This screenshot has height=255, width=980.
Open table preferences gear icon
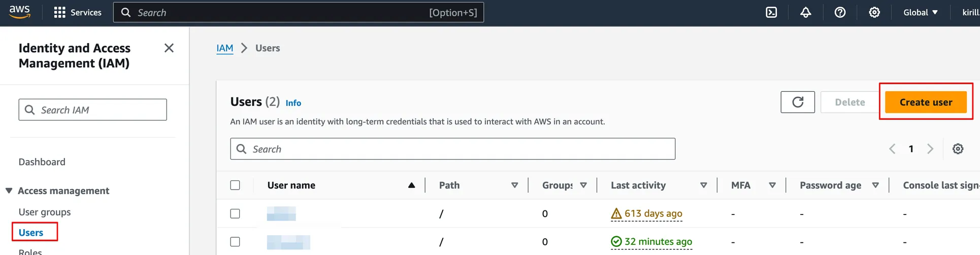(x=958, y=149)
